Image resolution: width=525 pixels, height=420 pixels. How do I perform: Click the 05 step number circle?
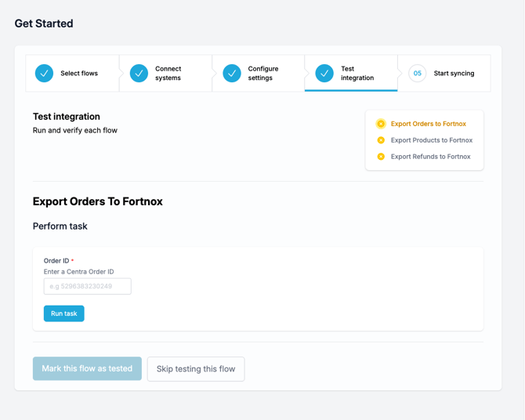417,73
